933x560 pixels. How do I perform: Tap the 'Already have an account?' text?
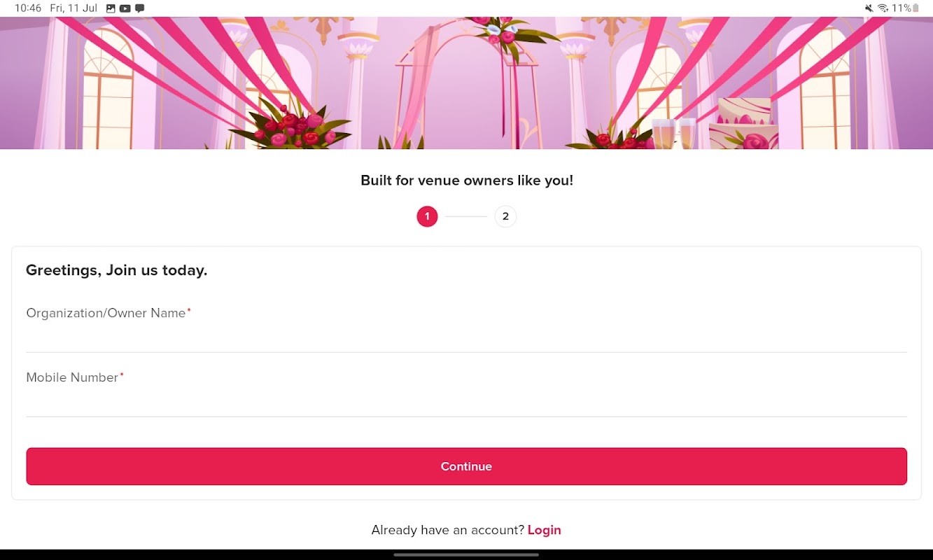click(448, 530)
